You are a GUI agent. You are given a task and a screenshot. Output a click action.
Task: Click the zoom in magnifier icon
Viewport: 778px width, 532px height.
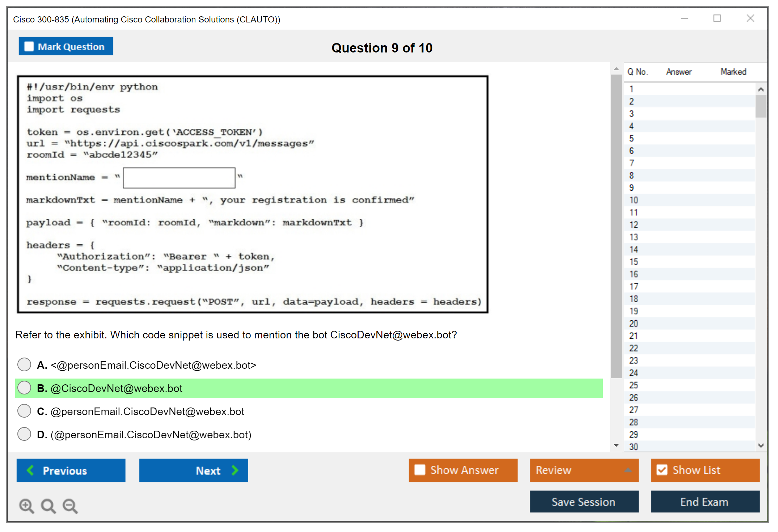point(26,506)
